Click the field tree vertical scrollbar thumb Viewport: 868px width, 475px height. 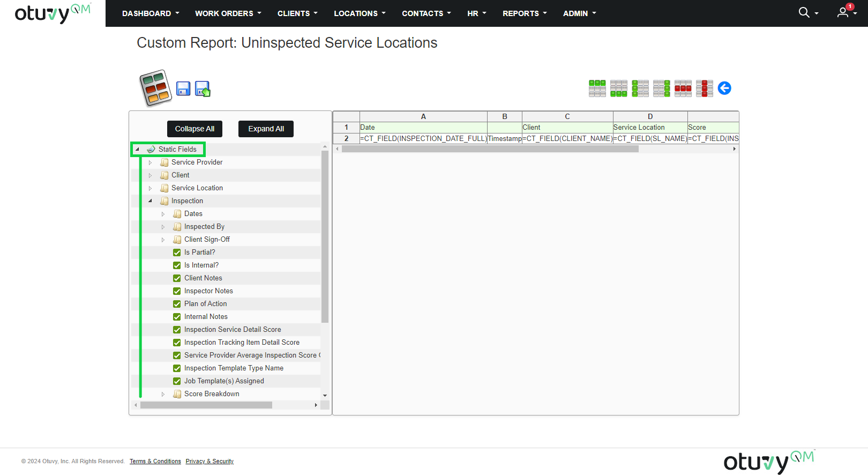(x=325, y=236)
